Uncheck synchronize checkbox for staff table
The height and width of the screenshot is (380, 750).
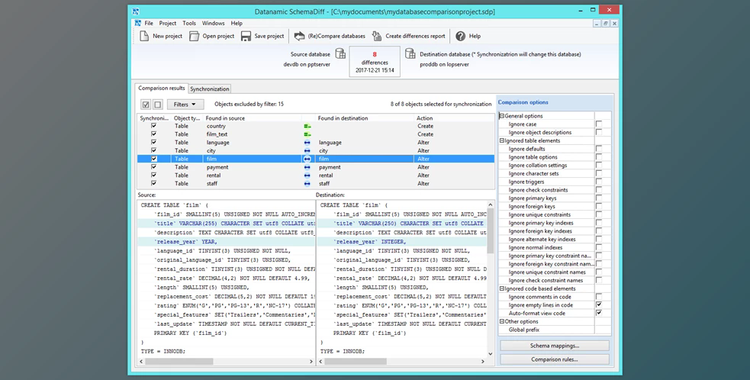pyautogui.click(x=154, y=183)
